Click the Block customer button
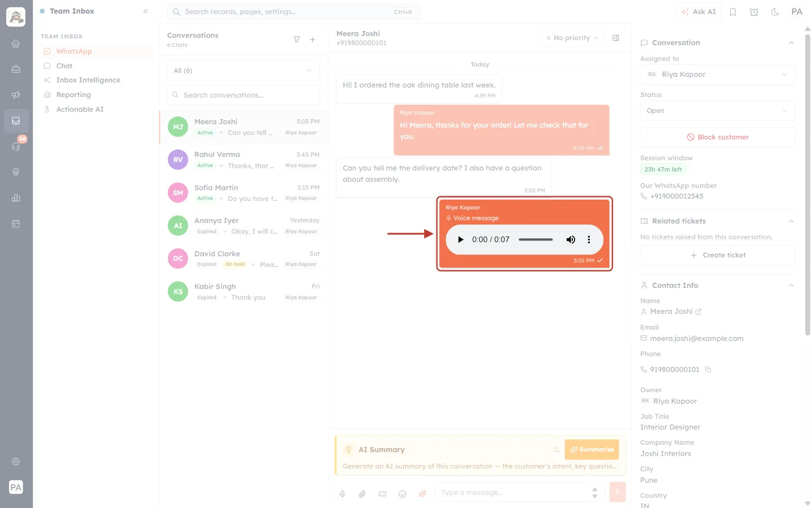The width and height of the screenshot is (812, 508). (717, 137)
